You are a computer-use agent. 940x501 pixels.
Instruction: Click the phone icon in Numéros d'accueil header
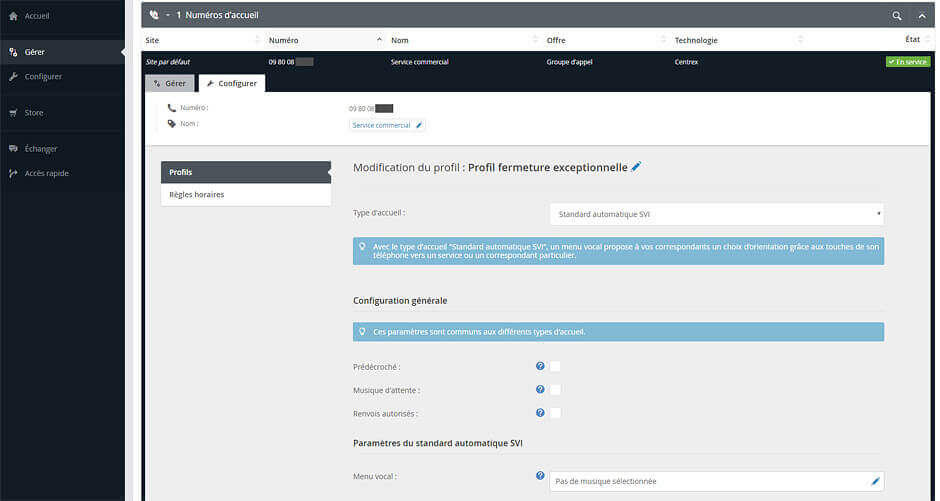(x=154, y=15)
